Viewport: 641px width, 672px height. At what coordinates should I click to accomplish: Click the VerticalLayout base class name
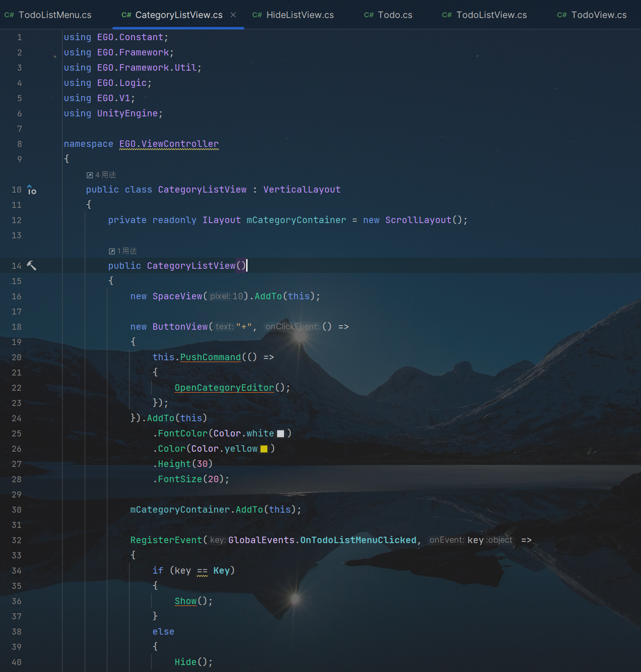pos(302,189)
